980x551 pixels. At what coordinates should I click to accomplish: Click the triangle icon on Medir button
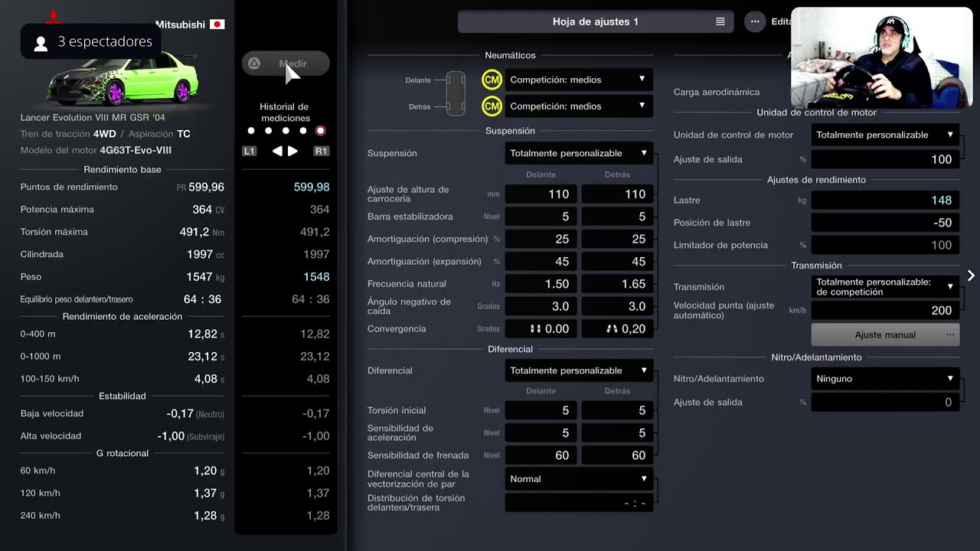[254, 64]
